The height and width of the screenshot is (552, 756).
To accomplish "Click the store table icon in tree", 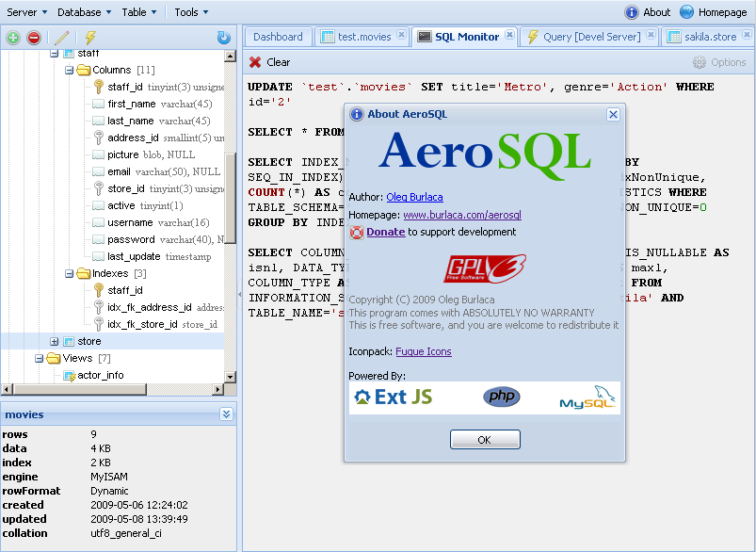I will (x=69, y=342).
